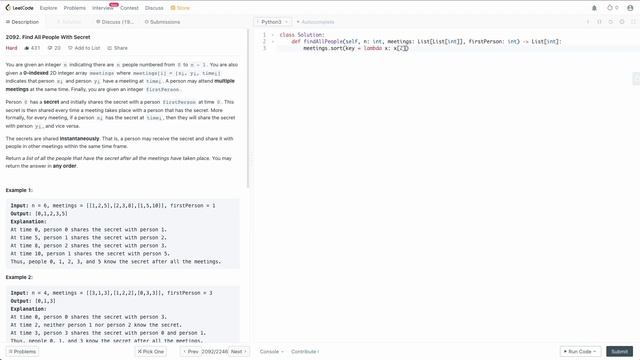Show the editor shortcuts info icon
The height and width of the screenshot is (360, 640).
588,22
